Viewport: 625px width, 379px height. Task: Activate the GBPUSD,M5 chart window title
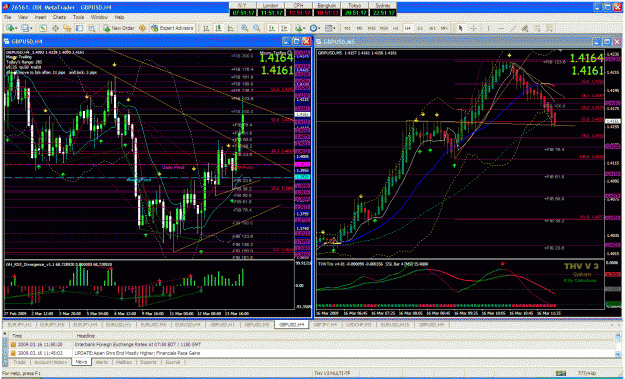(x=339, y=41)
